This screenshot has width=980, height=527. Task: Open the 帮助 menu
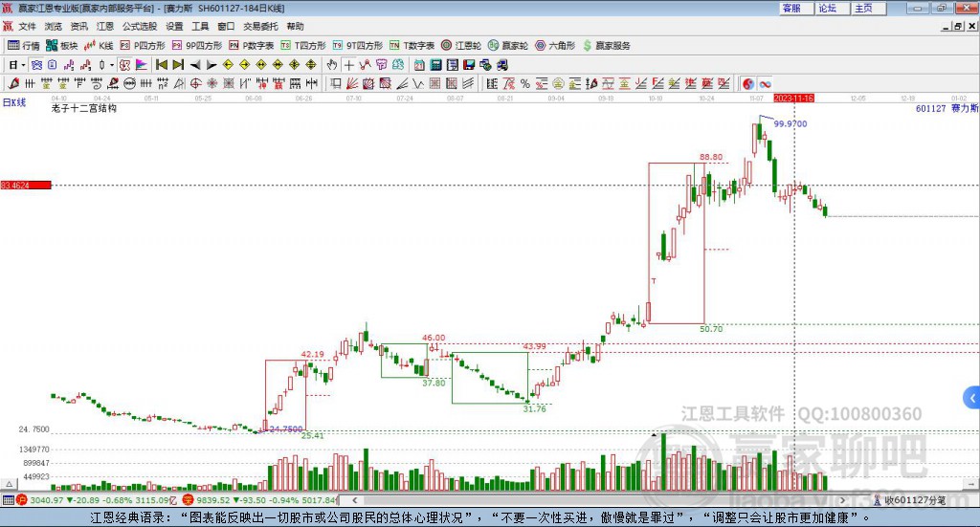[295, 26]
